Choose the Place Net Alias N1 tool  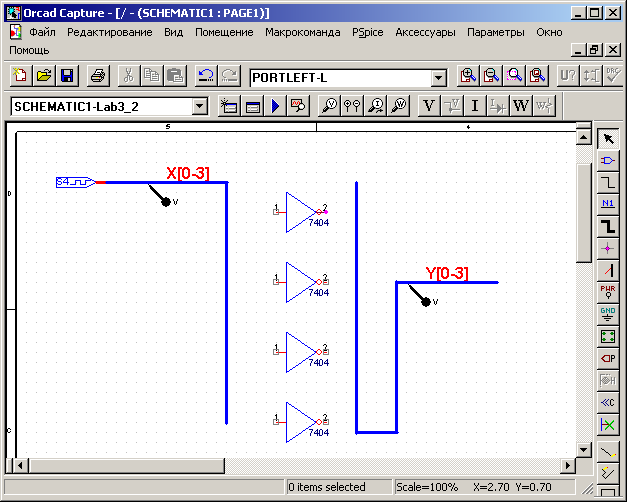tap(608, 204)
